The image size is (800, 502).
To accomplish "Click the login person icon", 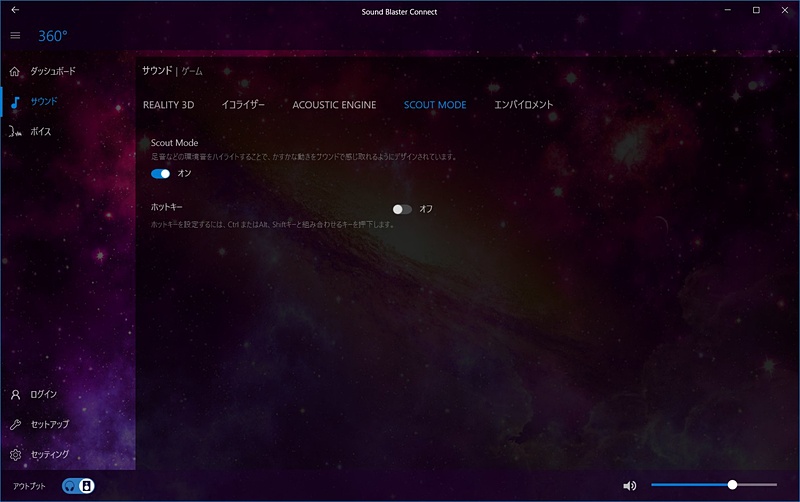I will coord(15,394).
